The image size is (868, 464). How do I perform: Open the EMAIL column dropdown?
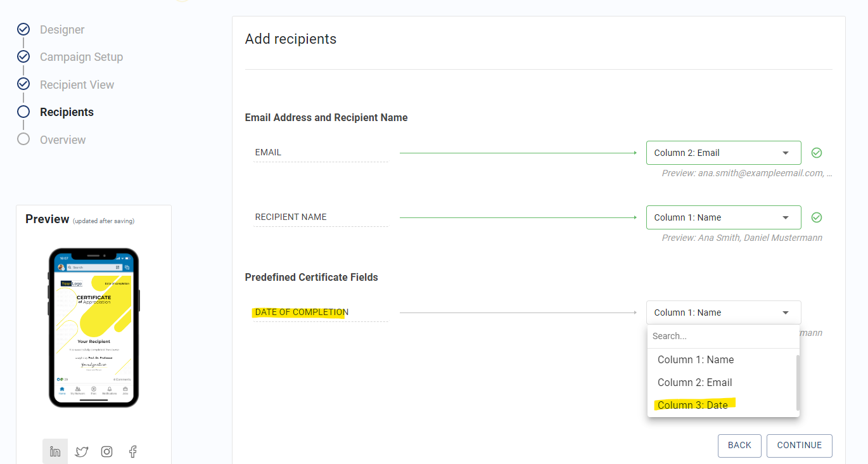[x=723, y=153]
